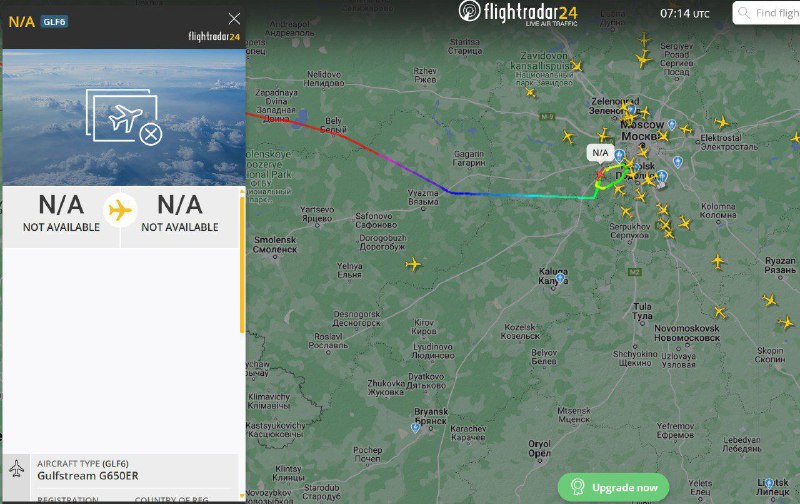This screenshot has width=800, height=504.
Task: Focus the Find flights search field
Action: (766, 13)
